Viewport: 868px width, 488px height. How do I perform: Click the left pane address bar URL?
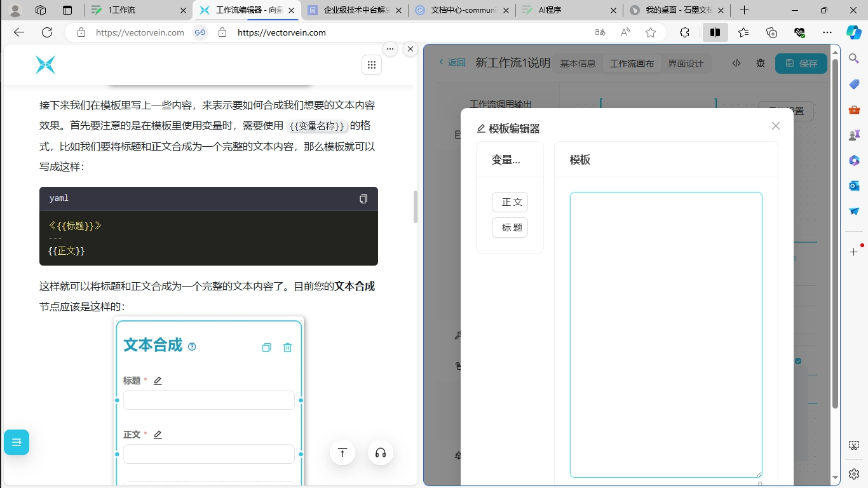[x=140, y=32]
